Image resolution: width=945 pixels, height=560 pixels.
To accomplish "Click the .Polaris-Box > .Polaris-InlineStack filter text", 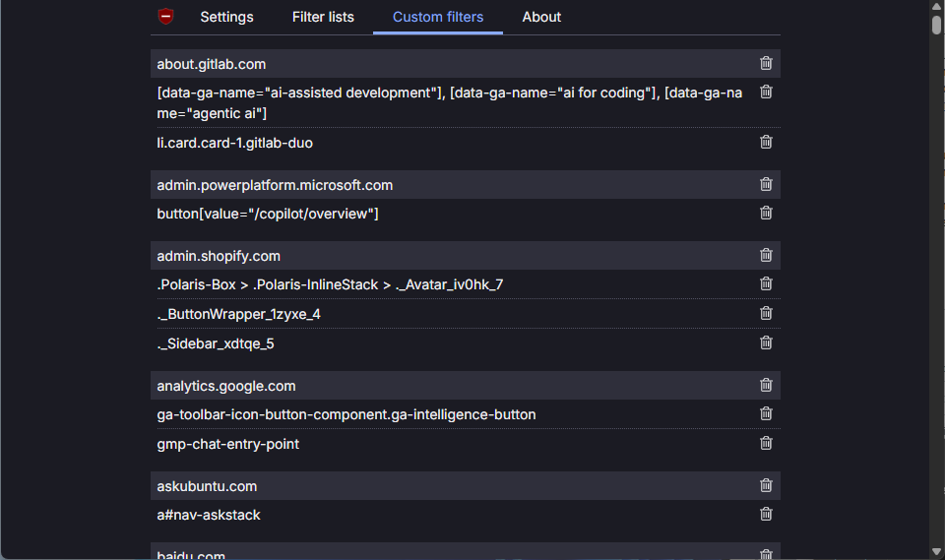I will 331,284.
